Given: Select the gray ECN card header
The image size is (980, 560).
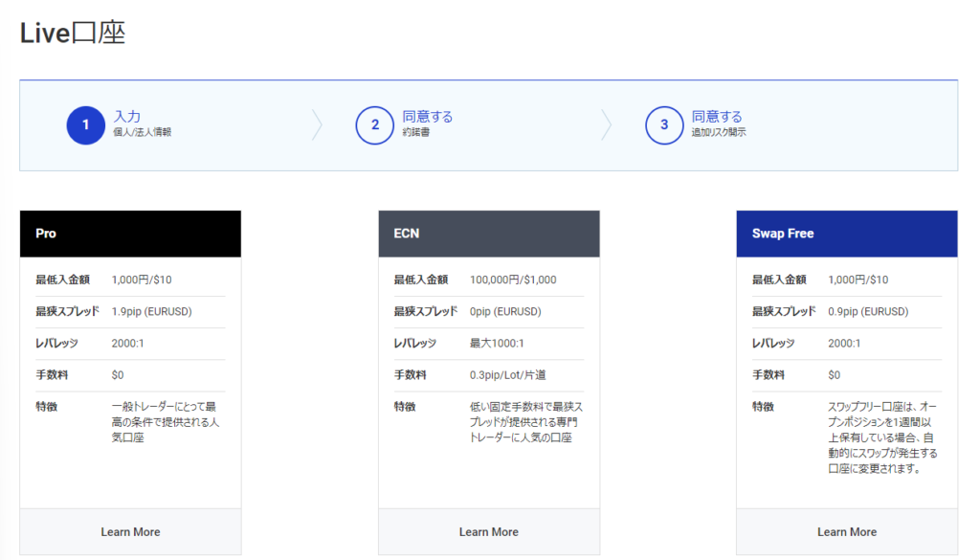Looking at the screenshot, I should 488,233.
